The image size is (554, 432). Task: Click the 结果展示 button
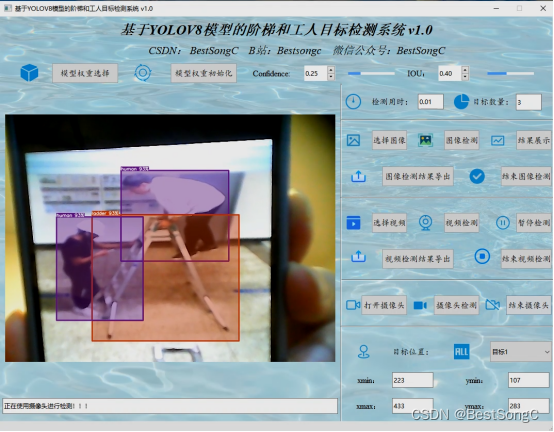pos(534,140)
